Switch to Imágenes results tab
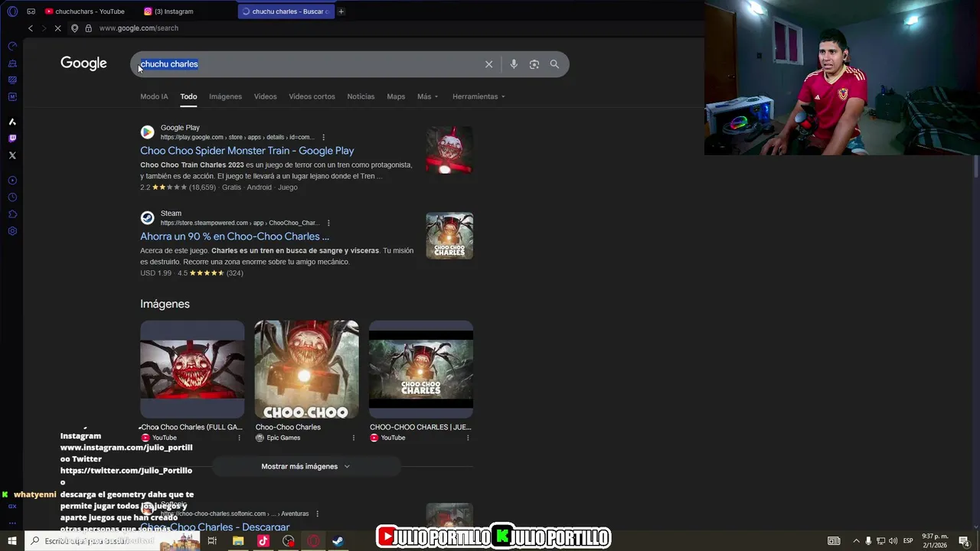The height and width of the screenshot is (551, 980). 225,96
